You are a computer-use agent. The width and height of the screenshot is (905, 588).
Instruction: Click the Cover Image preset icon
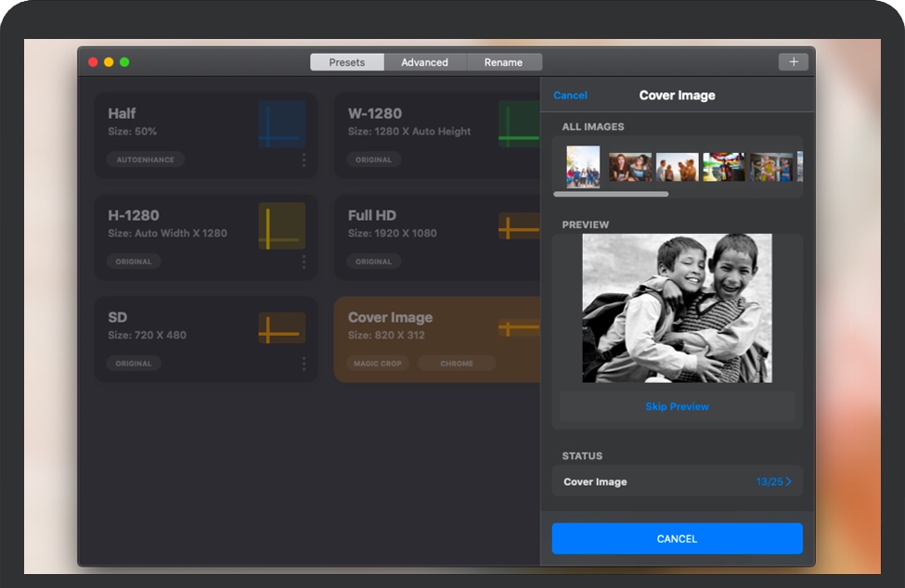point(519,327)
